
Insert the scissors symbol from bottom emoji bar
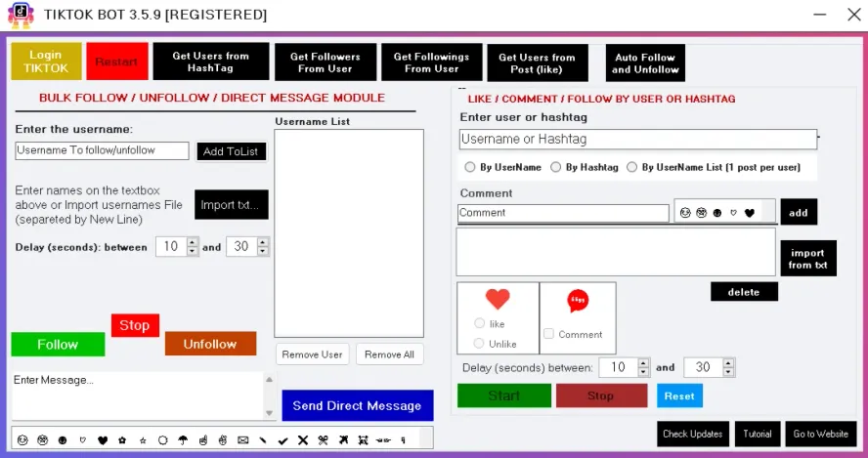point(324,440)
